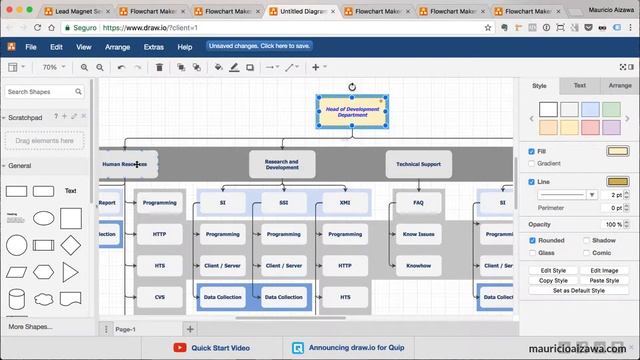The width and height of the screenshot is (640, 360).
Task: Open Quick Start Video link
Action: [211, 348]
